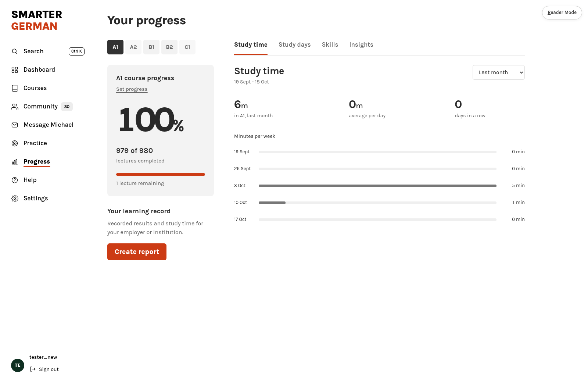The image size is (588, 386).
Task: Click the Community people icon
Action: [15, 107]
